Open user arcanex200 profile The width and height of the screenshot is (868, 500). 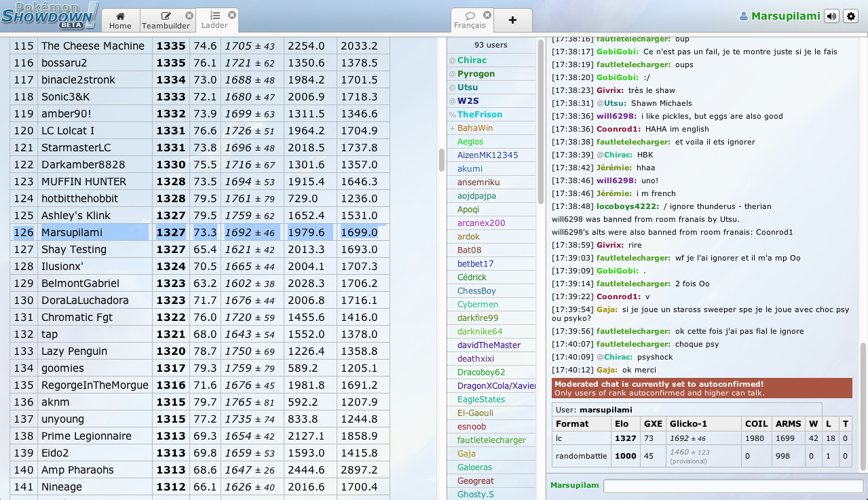(492, 223)
